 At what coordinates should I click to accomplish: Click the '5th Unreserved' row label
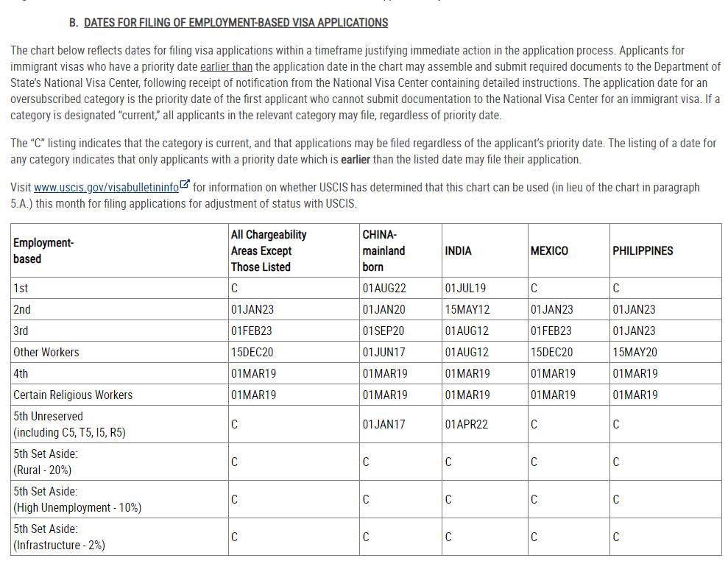pyautogui.click(x=69, y=425)
